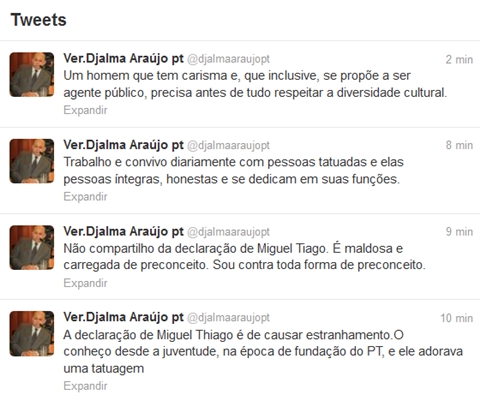The image size is (480, 400).
Task: Open avatar on the 9 min tweet
Action: tap(32, 248)
